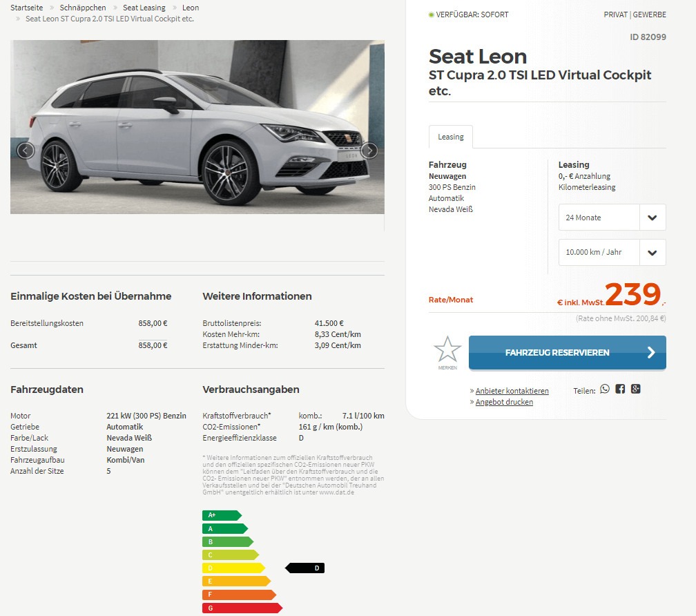Screen dimensions: 696x616
Task: Switch to PRIVAT pricing
Action: 615,15
